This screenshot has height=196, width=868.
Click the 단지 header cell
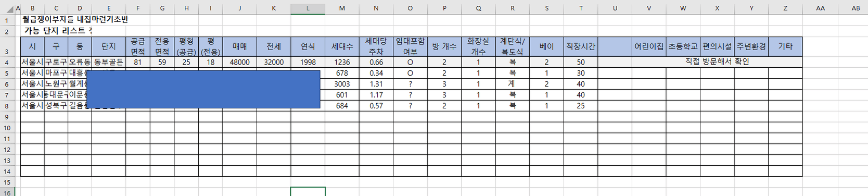(x=109, y=46)
